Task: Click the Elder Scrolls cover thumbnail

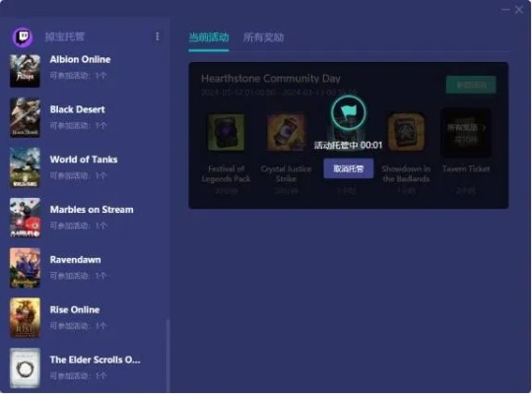Action: [25, 368]
